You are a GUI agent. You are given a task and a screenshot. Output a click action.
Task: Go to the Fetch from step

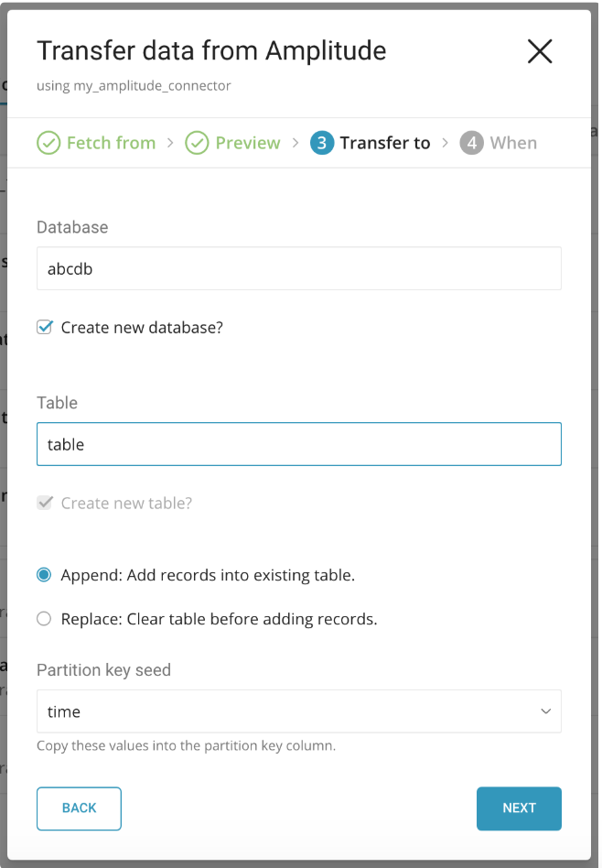111,143
